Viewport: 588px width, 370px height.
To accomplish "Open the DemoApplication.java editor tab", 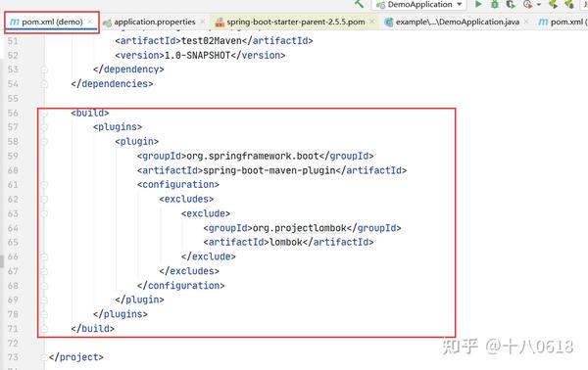I will pyautogui.click(x=458, y=22).
